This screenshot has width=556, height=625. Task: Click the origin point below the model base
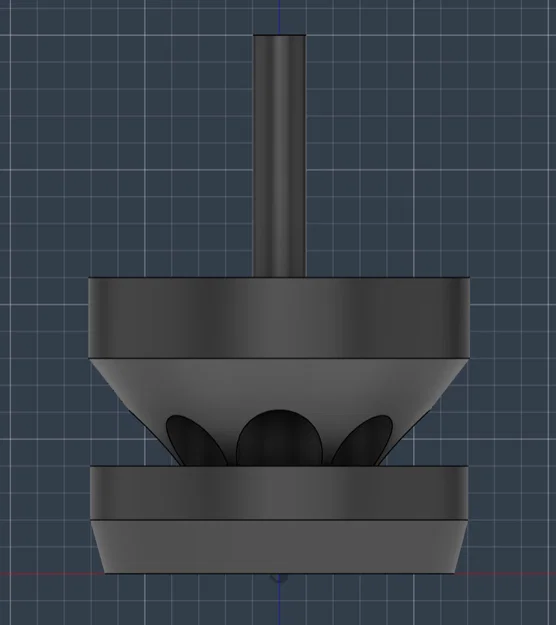coord(279,578)
